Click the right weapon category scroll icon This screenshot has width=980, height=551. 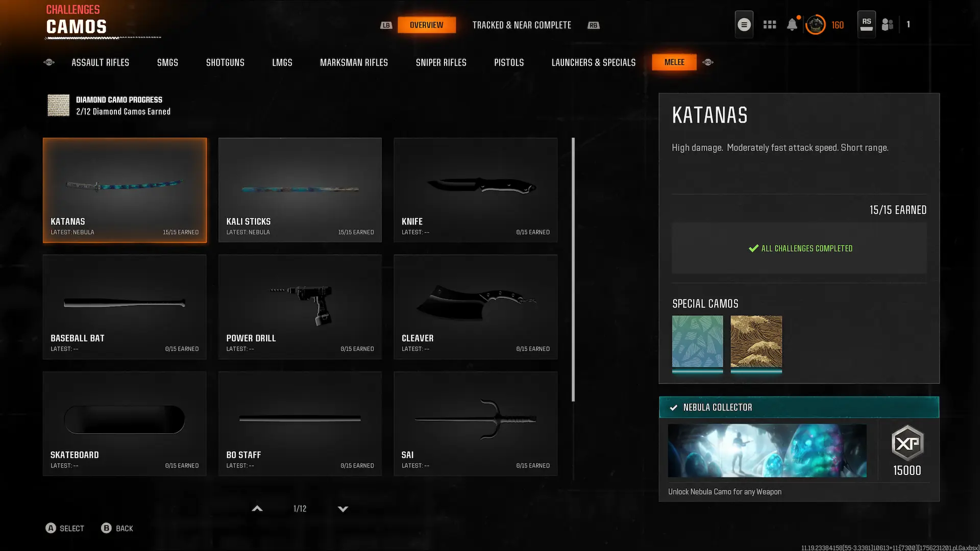[707, 62]
